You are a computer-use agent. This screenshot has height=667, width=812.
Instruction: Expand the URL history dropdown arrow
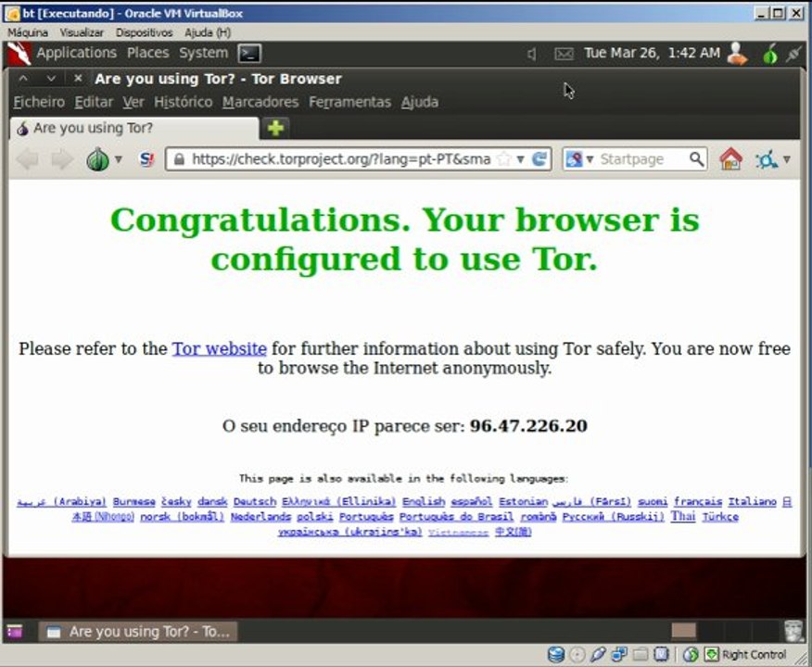point(520,158)
